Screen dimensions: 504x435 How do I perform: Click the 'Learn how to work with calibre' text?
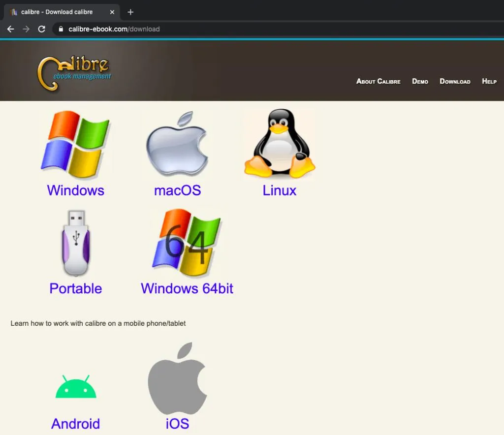pyautogui.click(x=98, y=323)
